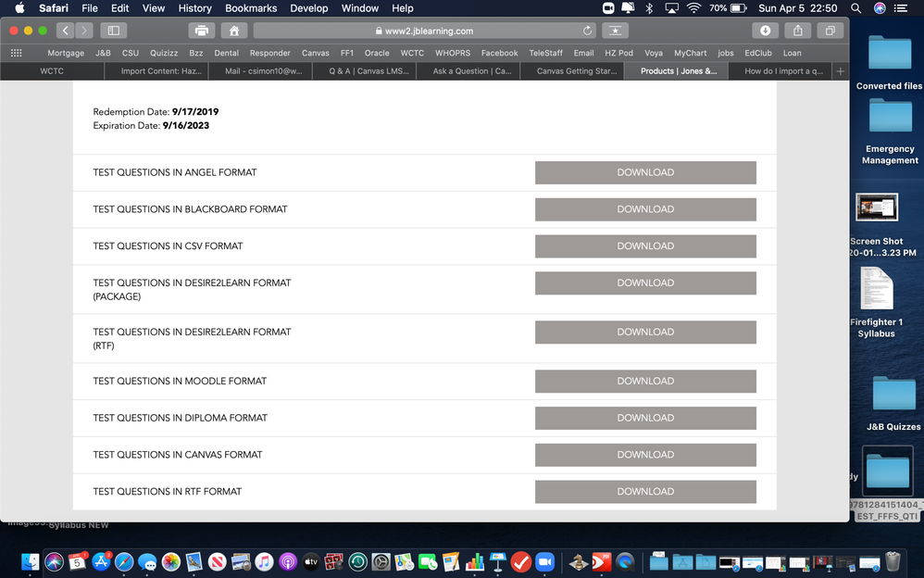Open the Bookmarks menu
Image resolution: width=924 pixels, height=578 pixels.
(251, 8)
